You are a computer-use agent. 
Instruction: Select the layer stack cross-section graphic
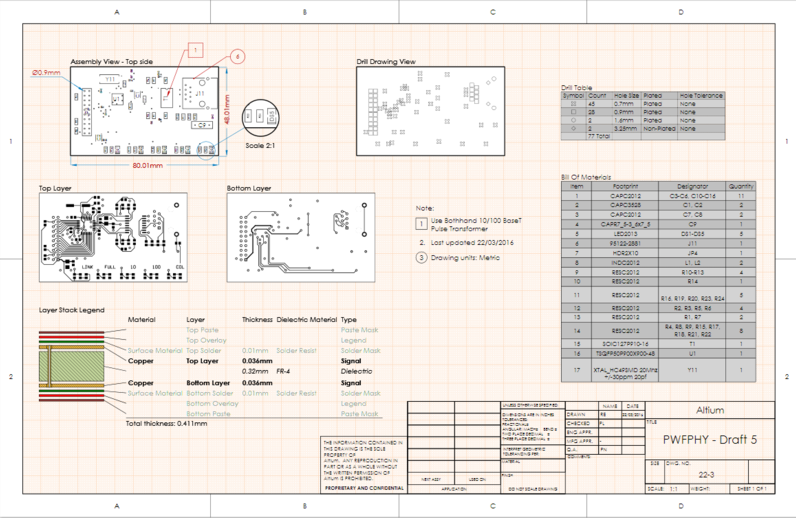tap(72, 366)
